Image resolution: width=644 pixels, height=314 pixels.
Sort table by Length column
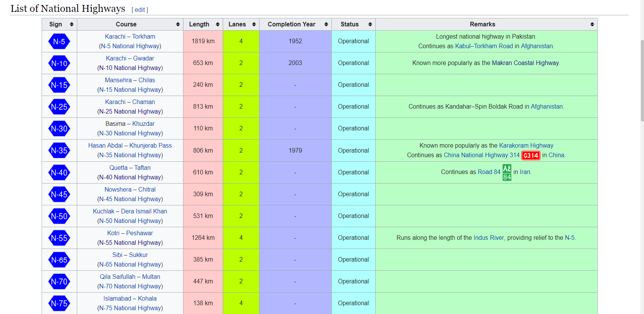217,24
